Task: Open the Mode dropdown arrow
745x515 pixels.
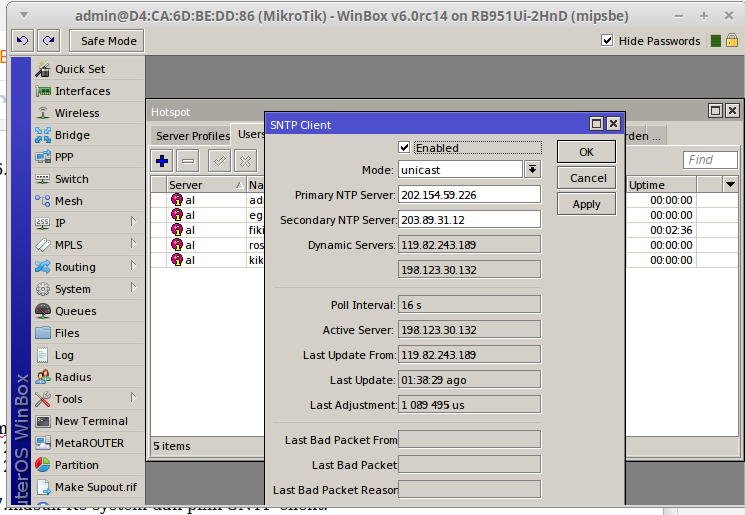Action: [x=533, y=170]
